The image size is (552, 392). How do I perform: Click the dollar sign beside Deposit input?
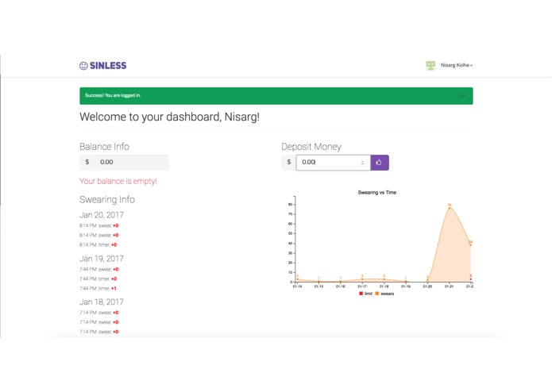(x=289, y=162)
